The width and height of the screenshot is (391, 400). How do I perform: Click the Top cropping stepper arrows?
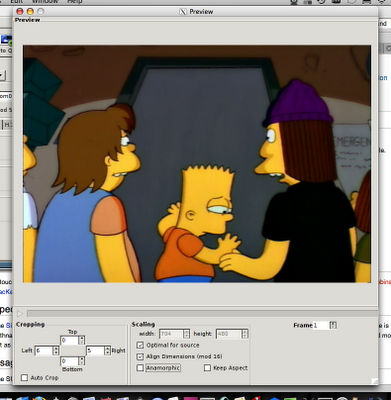pos(82,340)
